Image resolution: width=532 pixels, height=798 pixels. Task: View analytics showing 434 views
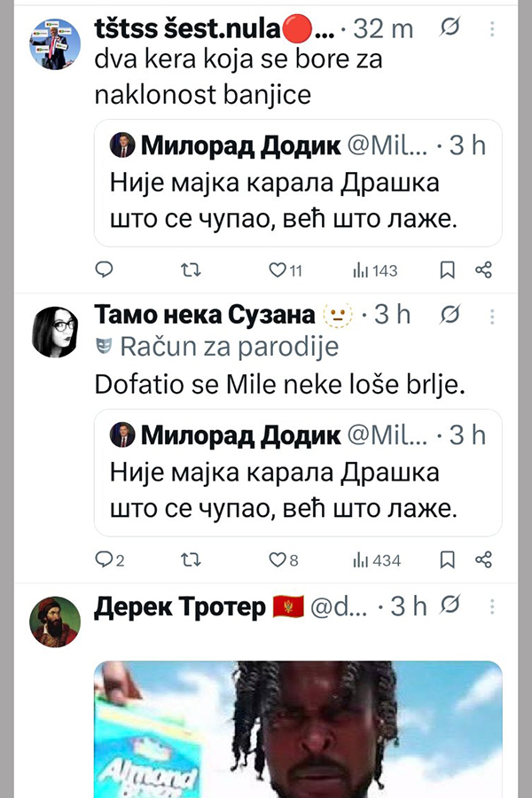coord(377,559)
